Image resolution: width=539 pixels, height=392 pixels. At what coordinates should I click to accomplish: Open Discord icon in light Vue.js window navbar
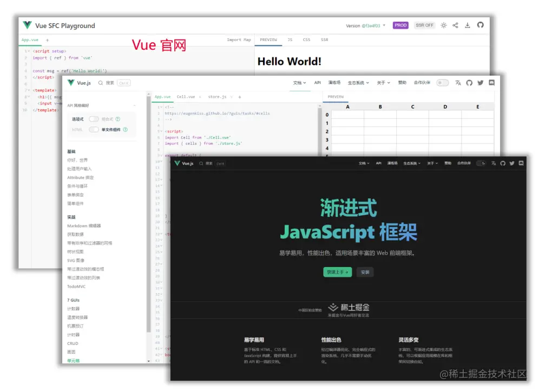pos(491,83)
